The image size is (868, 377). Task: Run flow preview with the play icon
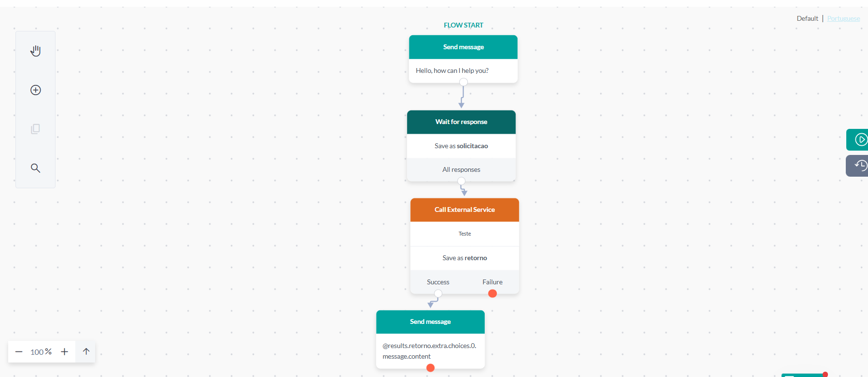(x=860, y=140)
